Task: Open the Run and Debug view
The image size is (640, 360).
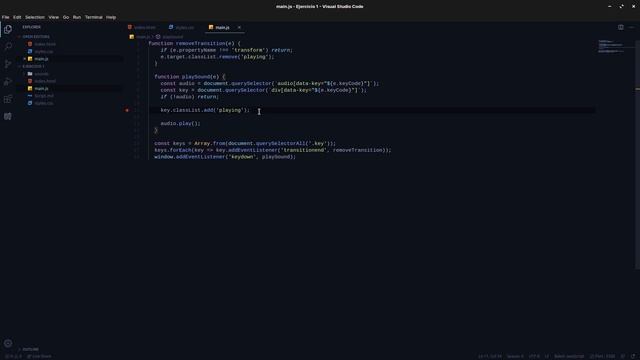Action: 8,82
